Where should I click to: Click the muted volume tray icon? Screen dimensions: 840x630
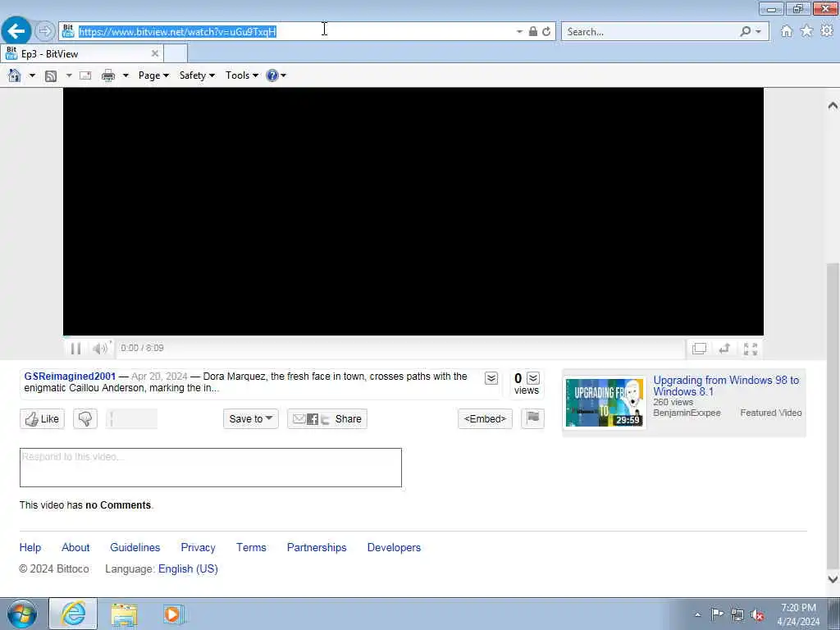(757, 615)
